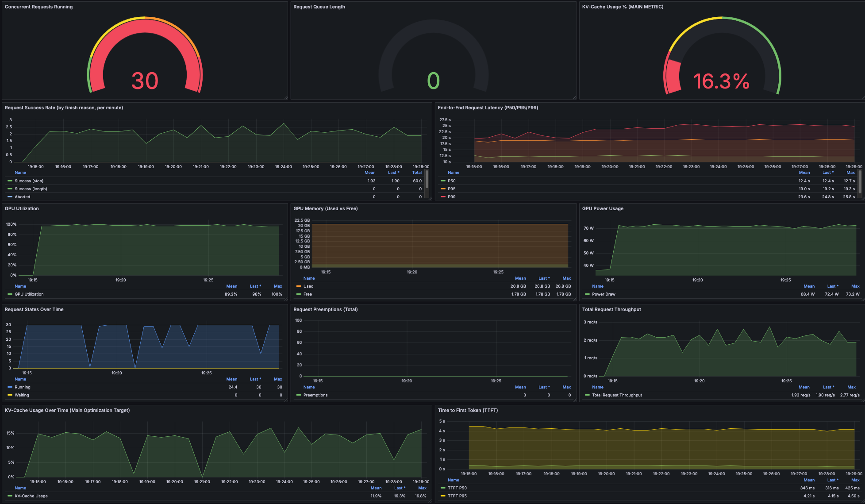Toggle the Waiting series in Request States
This screenshot has width=865, height=504.
pyautogui.click(x=22, y=395)
